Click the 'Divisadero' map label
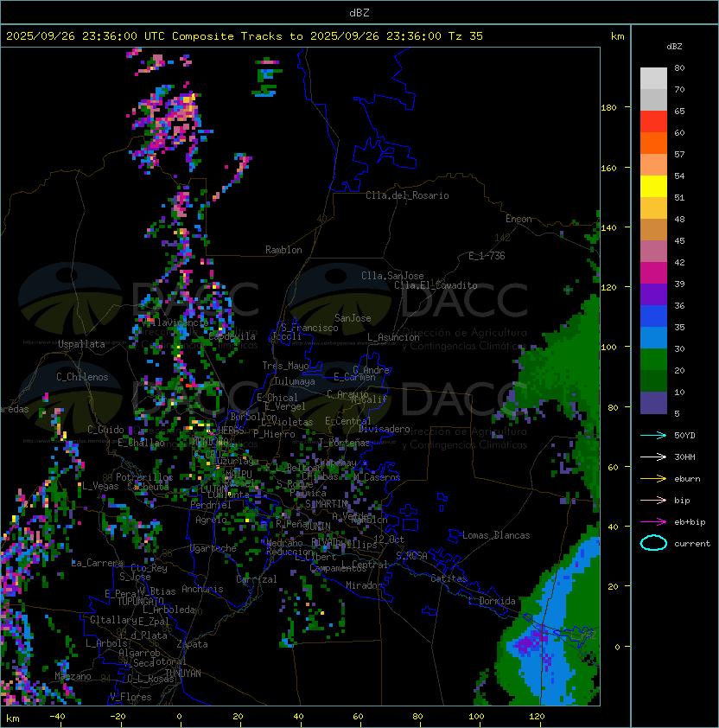The image size is (719, 728). pos(384,429)
